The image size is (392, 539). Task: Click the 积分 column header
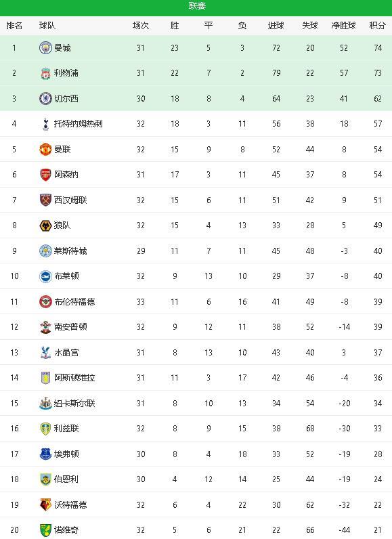tap(377, 26)
